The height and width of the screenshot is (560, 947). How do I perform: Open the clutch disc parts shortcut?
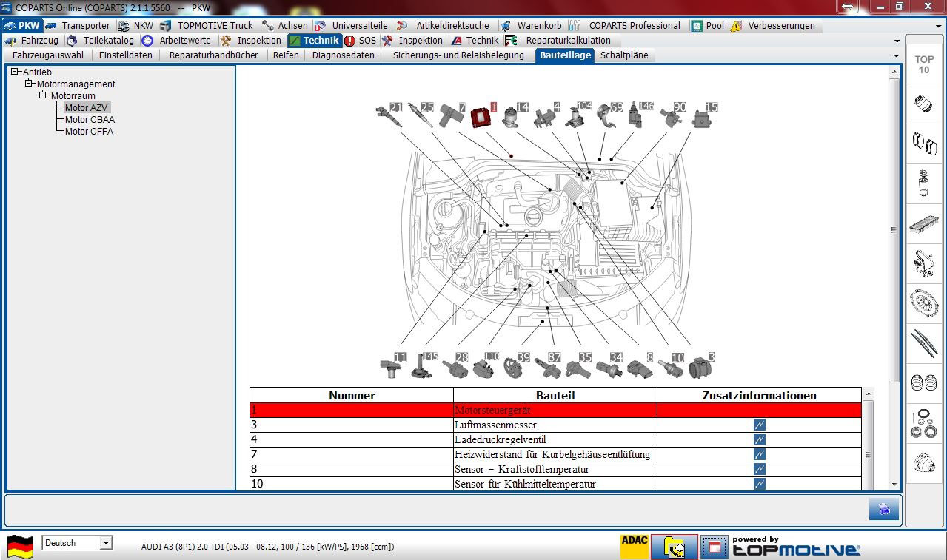click(924, 302)
